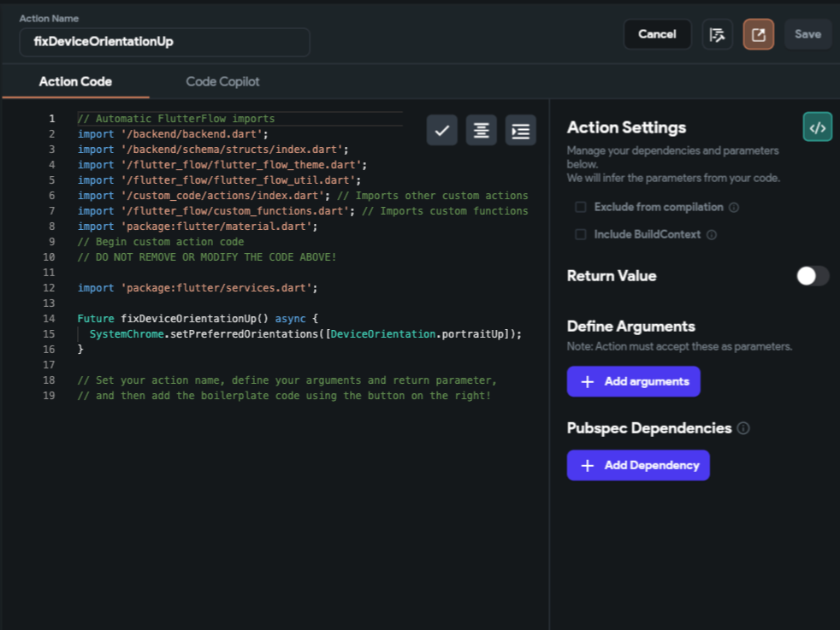The image size is (840, 630).
Task: Click the orange open-in-new-window icon
Action: click(758, 34)
